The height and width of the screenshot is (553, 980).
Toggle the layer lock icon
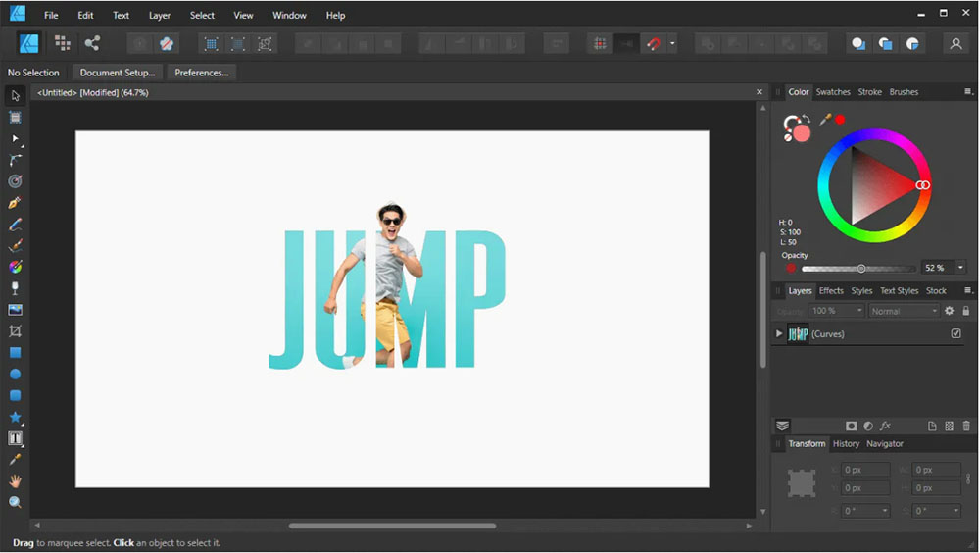[x=966, y=311]
